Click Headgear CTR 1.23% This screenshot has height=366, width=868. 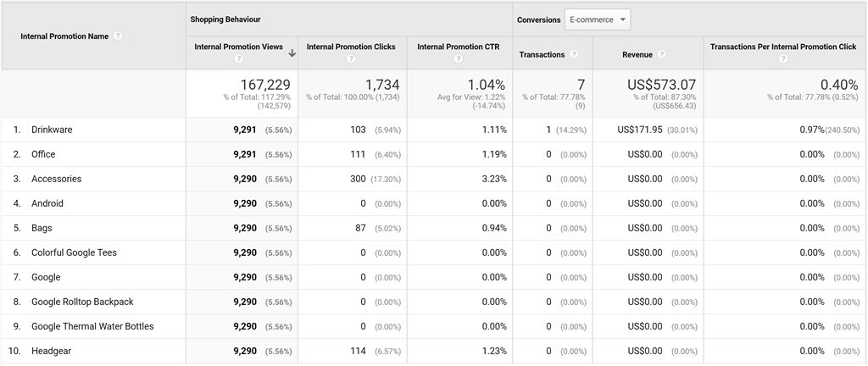(494, 351)
